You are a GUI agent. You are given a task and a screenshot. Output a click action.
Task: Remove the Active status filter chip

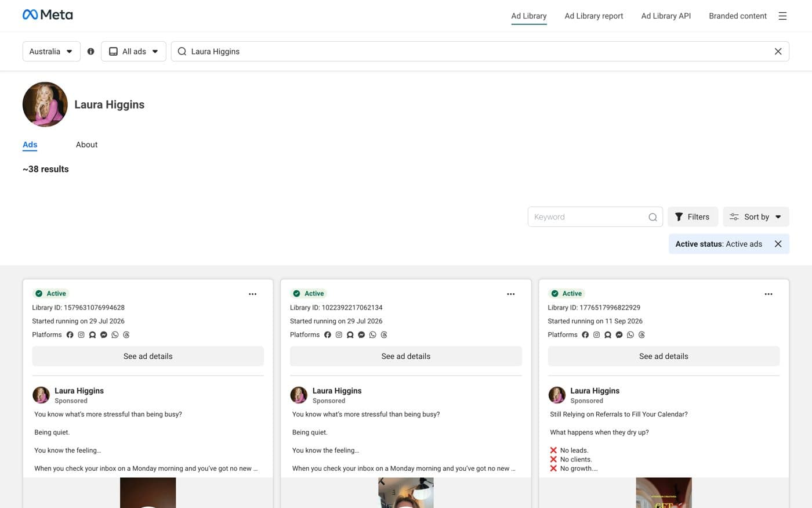coord(778,244)
